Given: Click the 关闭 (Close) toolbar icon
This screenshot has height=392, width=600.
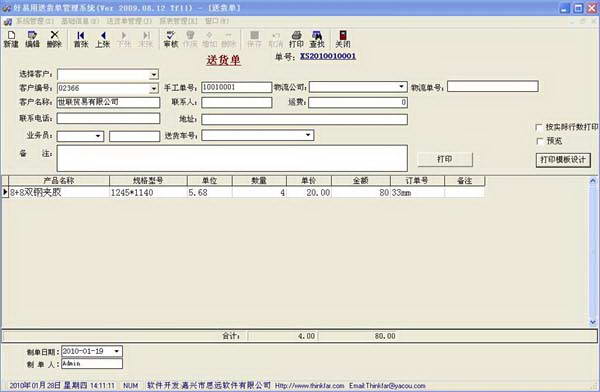Looking at the screenshot, I should coord(342,39).
